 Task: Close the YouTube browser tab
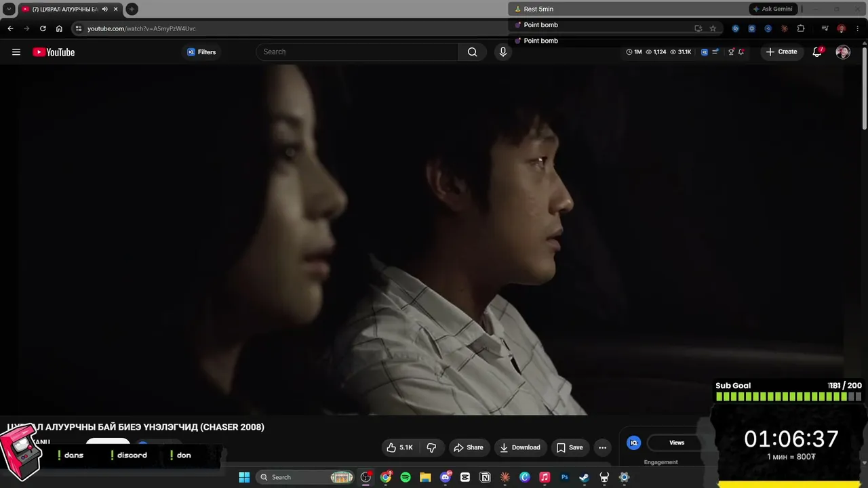[116, 9]
